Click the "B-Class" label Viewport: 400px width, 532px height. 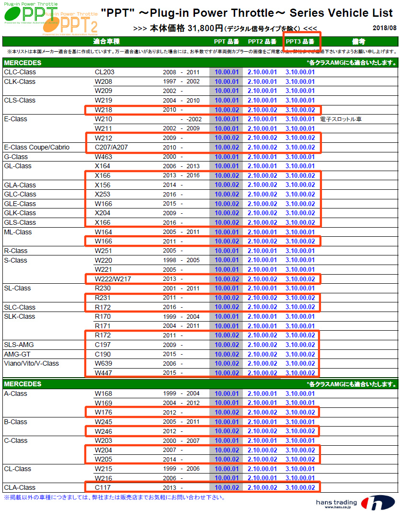coord(16,422)
